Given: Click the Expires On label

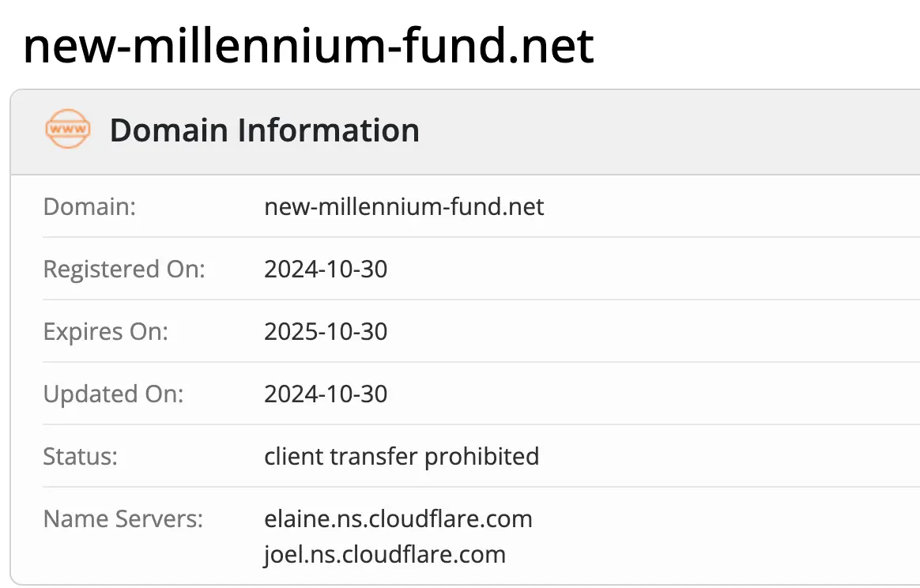Looking at the screenshot, I should (105, 331).
